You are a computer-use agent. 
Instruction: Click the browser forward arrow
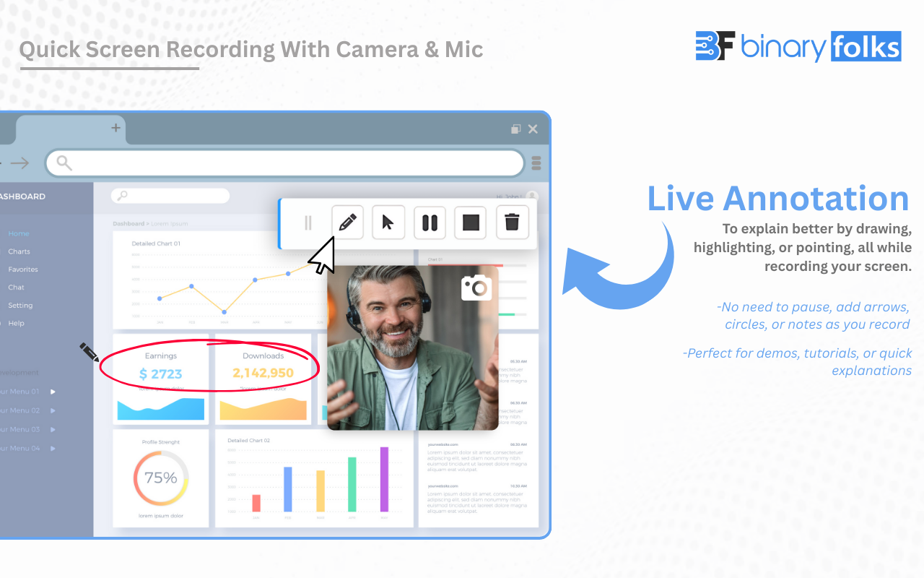19,163
